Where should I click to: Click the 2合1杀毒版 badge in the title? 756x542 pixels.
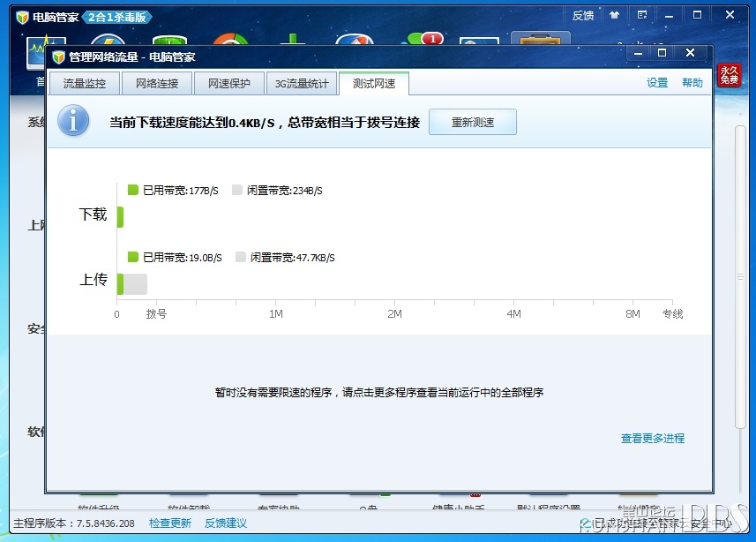tap(117, 18)
